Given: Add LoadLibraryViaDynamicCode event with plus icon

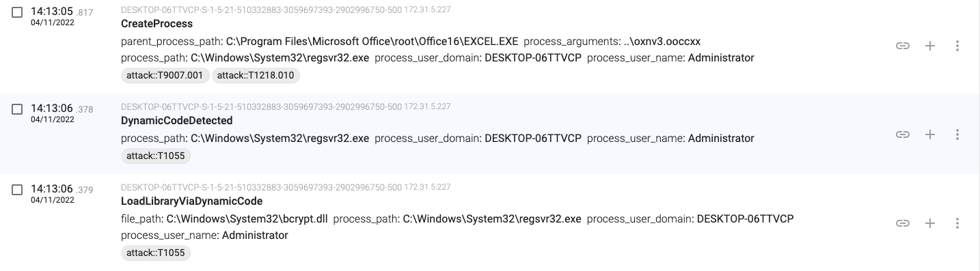Looking at the screenshot, I should (x=930, y=223).
